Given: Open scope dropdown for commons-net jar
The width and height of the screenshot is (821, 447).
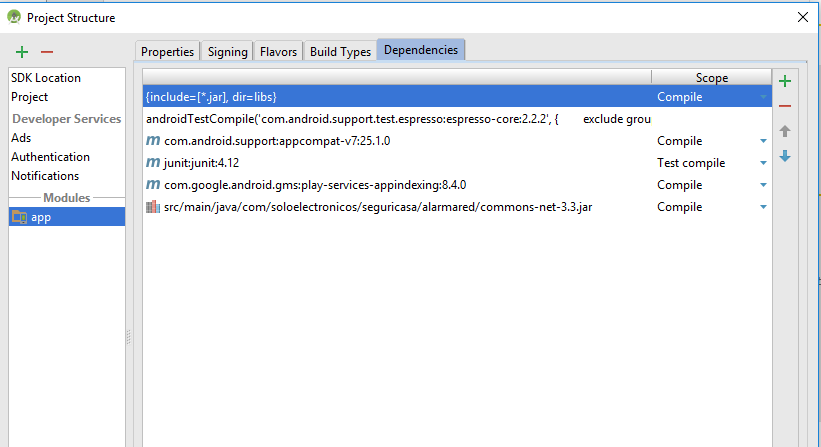Looking at the screenshot, I should pyautogui.click(x=763, y=207).
